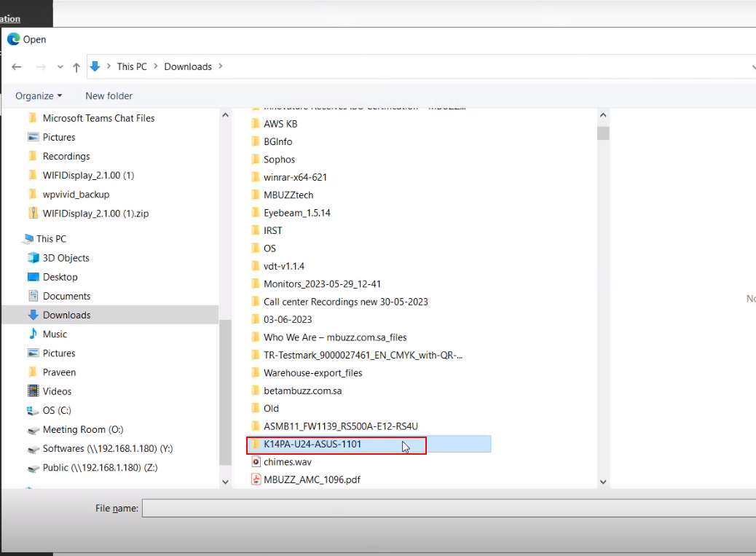Click the Music note icon

coord(34,334)
